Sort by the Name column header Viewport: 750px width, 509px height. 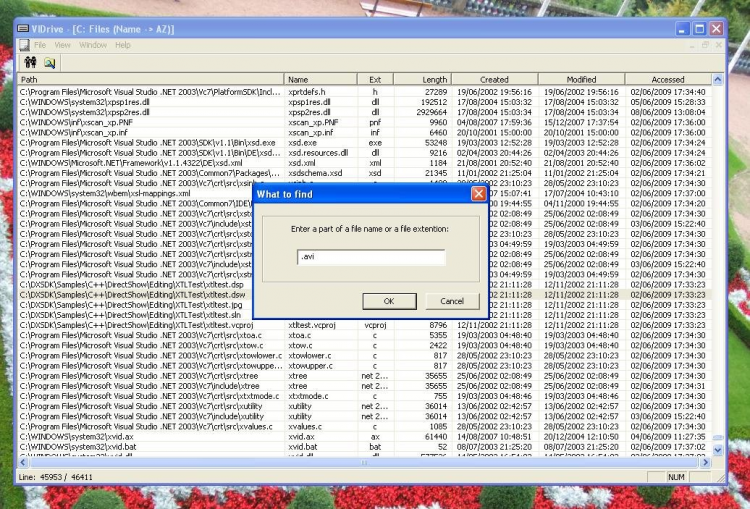(320, 79)
